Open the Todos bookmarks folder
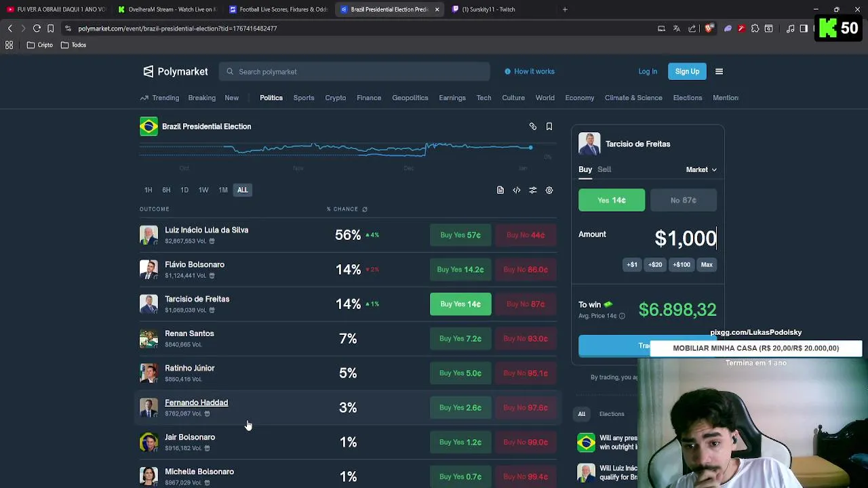The image size is (868, 488). (x=73, y=45)
